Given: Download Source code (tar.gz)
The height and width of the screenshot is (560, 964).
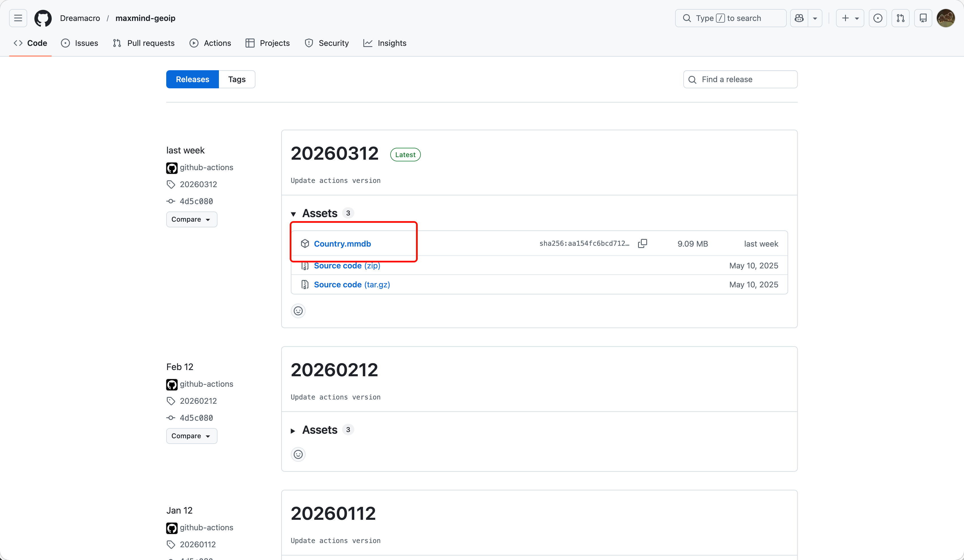Looking at the screenshot, I should coord(352,285).
